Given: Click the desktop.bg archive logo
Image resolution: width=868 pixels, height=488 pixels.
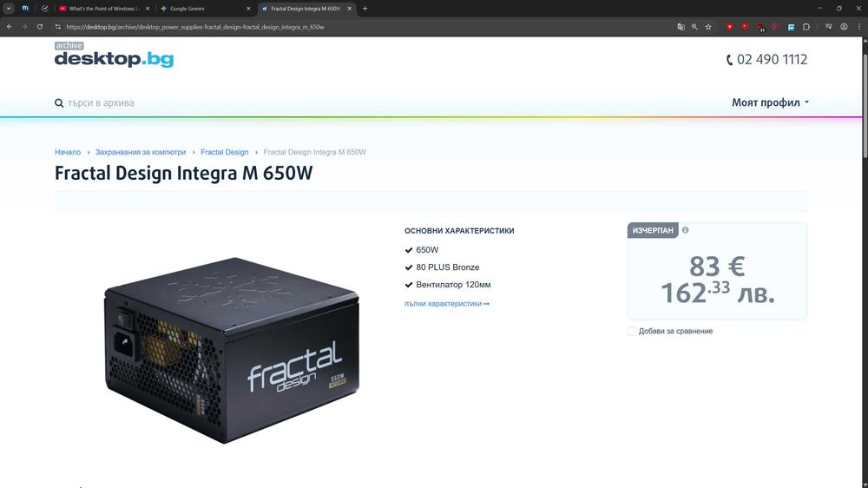Looking at the screenshot, I should (x=114, y=55).
